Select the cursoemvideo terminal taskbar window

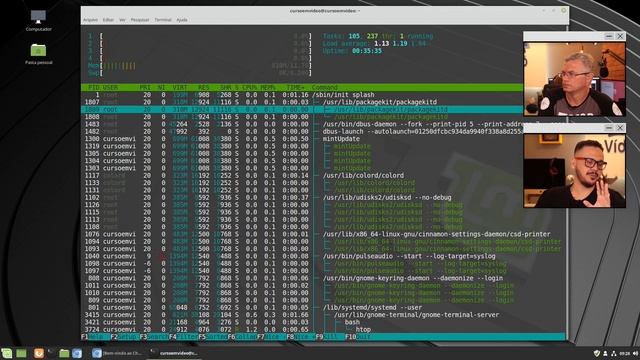[174, 353]
